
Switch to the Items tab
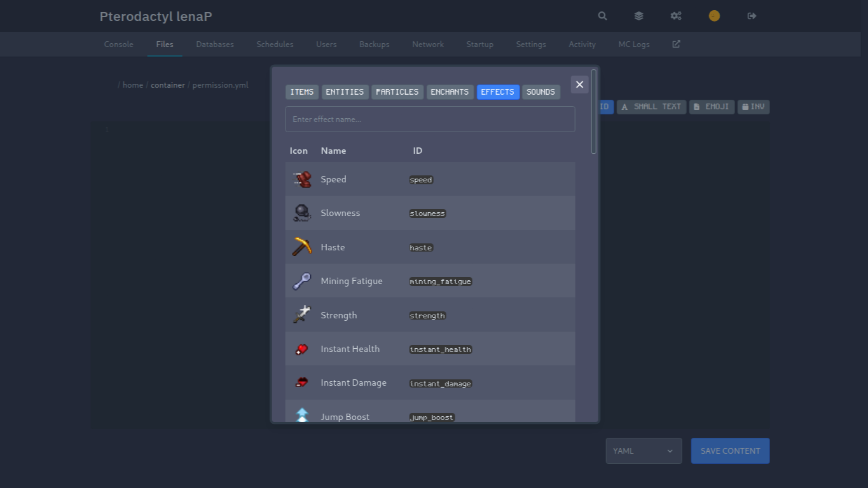[x=302, y=92]
